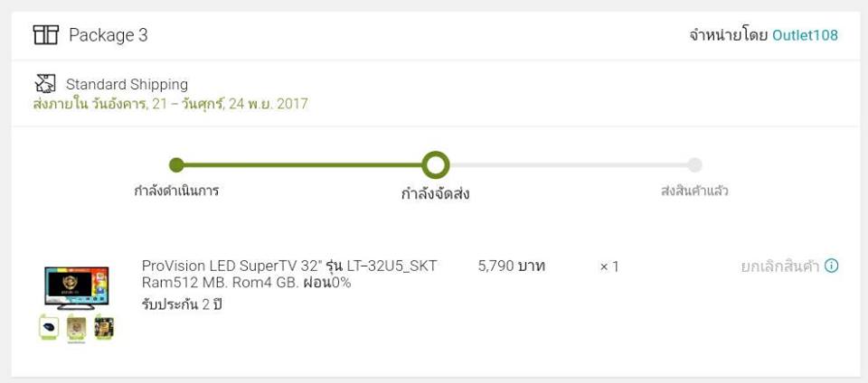Open the info icon beside ยกเลิกสินค้า

pyautogui.click(x=832, y=266)
